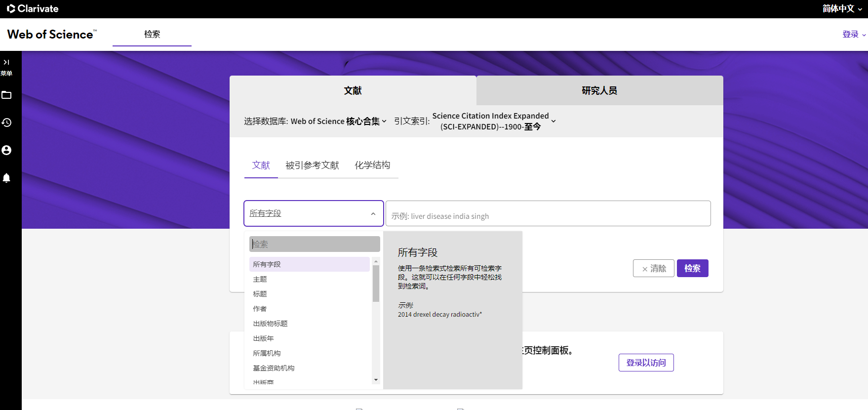Choose 作者 from the field list
The height and width of the screenshot is (410, 868).
(x=310, y=309)
